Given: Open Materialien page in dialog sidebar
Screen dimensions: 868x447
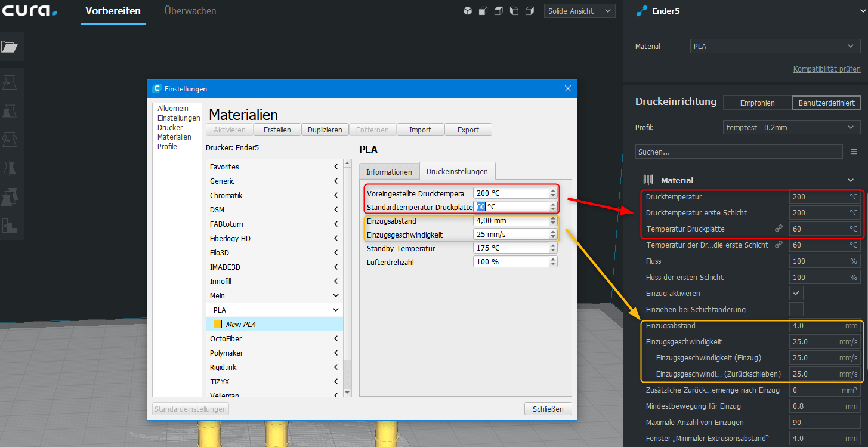Looking at the screenshot, I should (174, 137).
